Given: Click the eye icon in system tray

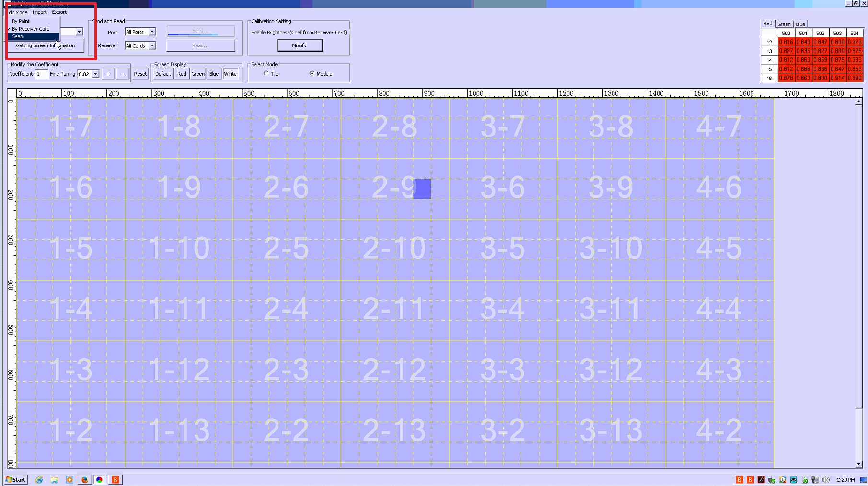Looking at the screenshot, I should (x=794, y=479).
